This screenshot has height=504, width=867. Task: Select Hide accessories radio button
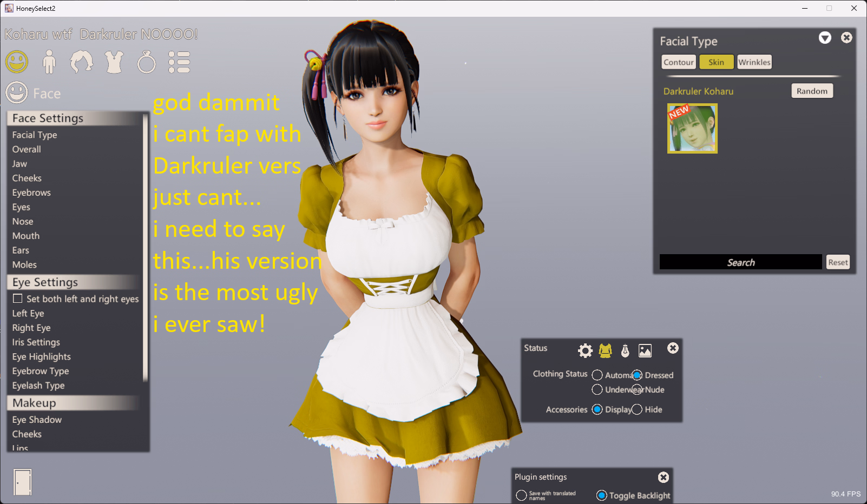[637, 409]
